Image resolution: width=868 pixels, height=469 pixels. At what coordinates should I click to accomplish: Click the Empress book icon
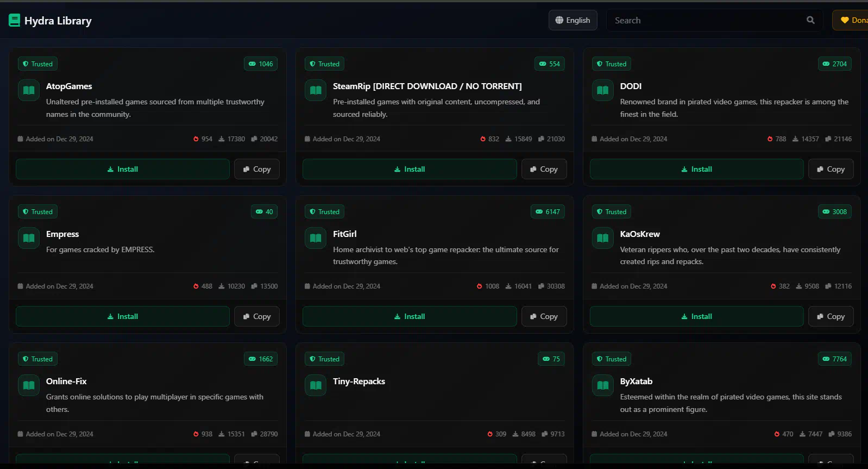tap(29, 238)
